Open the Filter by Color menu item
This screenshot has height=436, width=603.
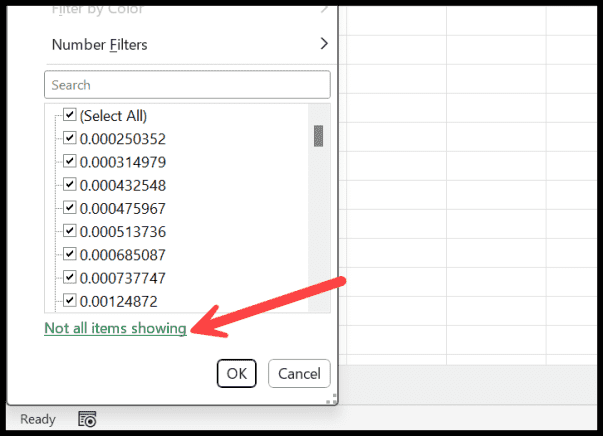tap(97, 9)
